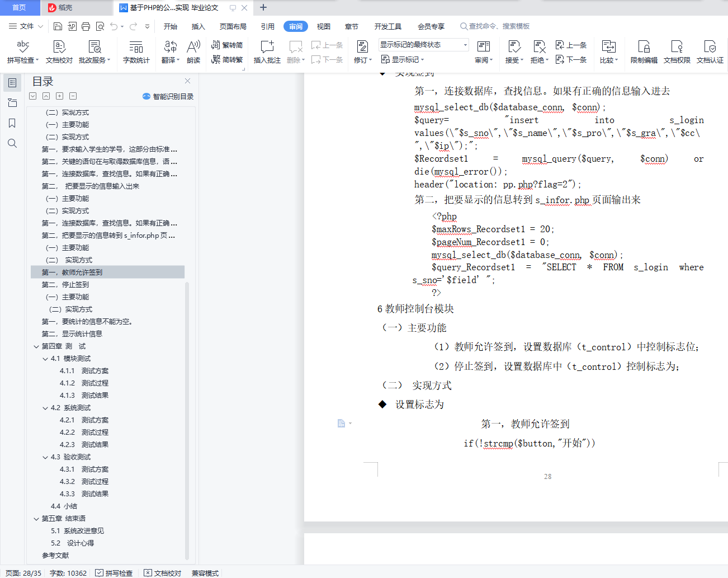Switch to the 开始 ribbon tab

click(171, 26)
